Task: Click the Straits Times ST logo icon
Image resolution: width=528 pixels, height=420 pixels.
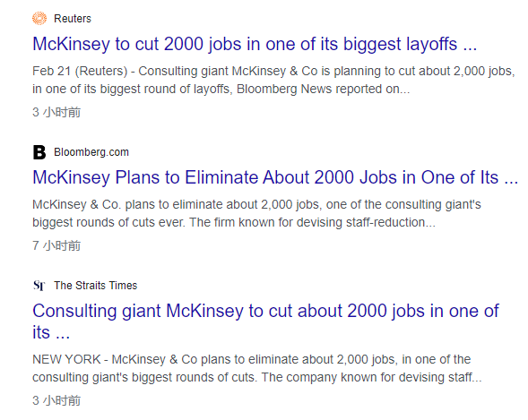Action: [39, 286]
